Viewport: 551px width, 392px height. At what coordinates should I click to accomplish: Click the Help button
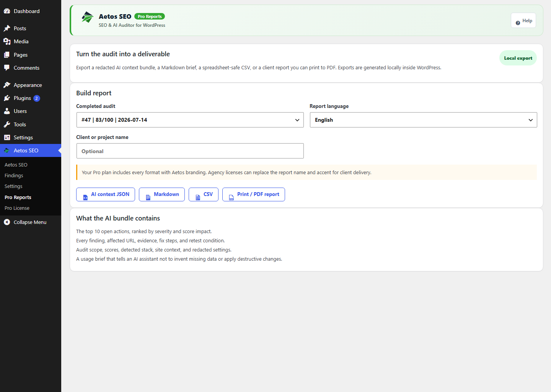point(523,20)
